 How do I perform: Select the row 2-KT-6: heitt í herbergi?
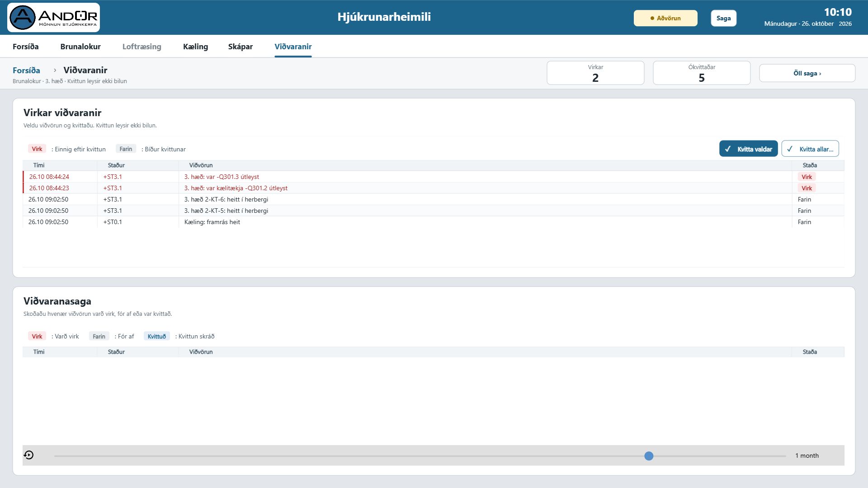click(x=433, y=199)
